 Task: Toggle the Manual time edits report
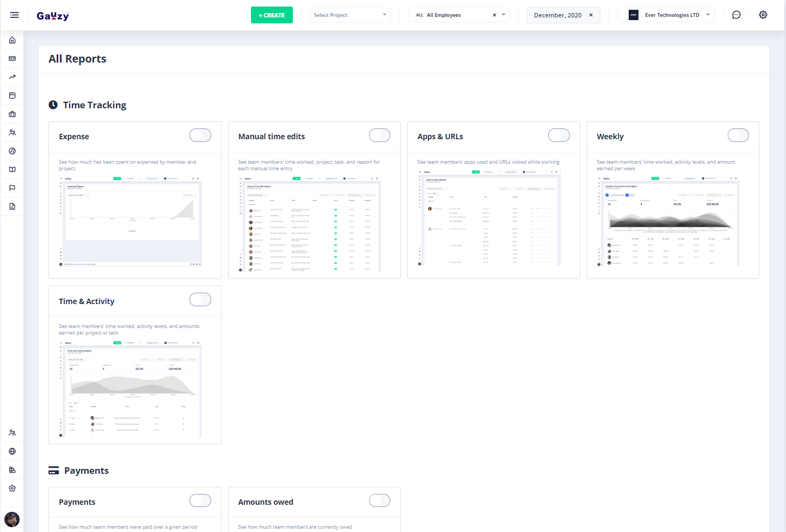pyautogui.click(x=379, y=135)
